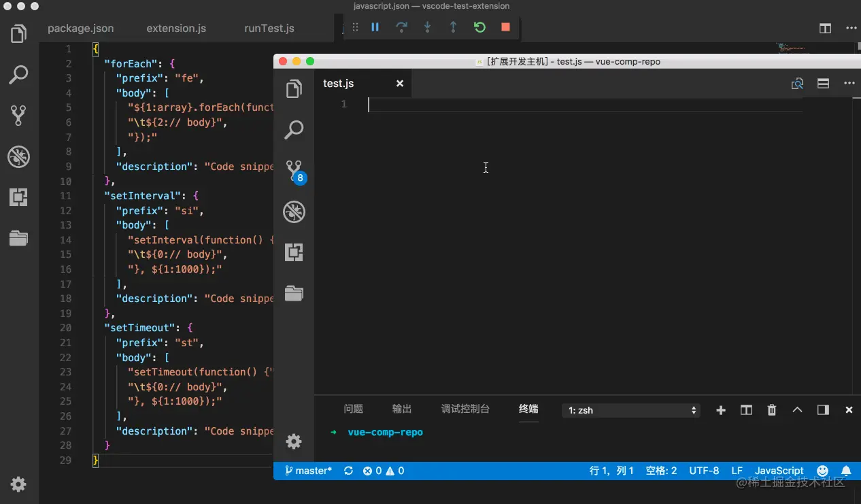Open folder icon view in extension host window
This screenshot has width=861, height=504.
pos(294,293)
